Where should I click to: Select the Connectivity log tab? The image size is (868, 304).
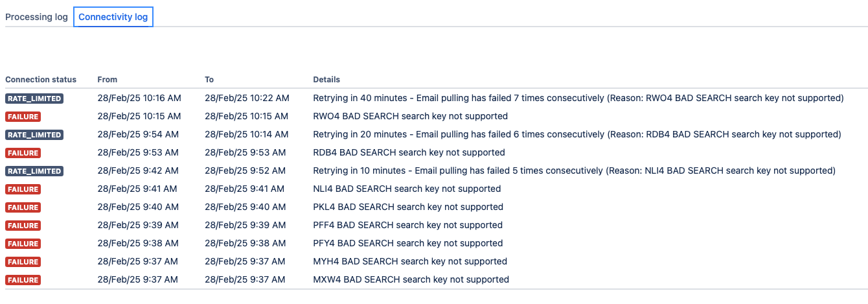click(113, 17)
